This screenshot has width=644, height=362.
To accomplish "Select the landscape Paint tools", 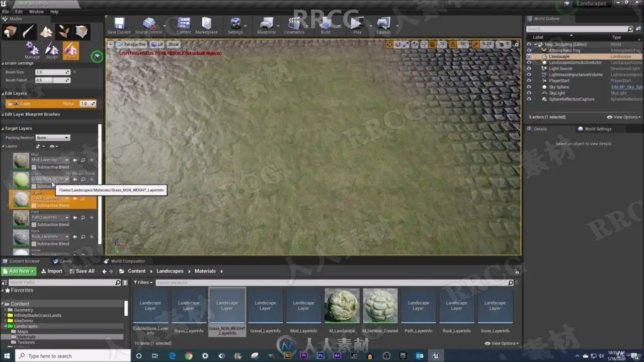I will [71, 51].
